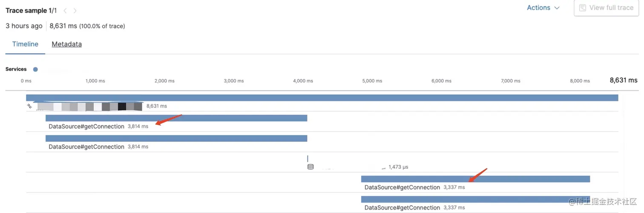
Task: Select the root transaction bar of 8,631 ms
Action: click(x=322, y=98)
